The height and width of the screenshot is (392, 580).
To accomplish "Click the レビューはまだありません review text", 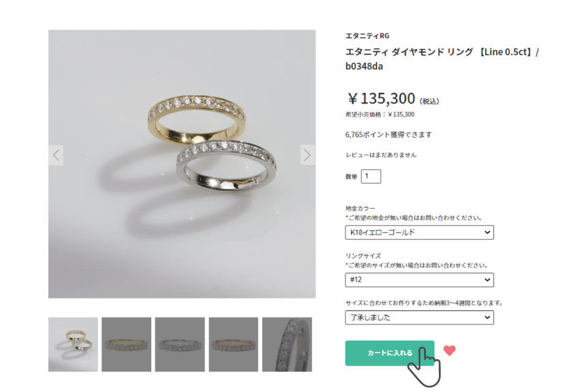I will (381, 155).
